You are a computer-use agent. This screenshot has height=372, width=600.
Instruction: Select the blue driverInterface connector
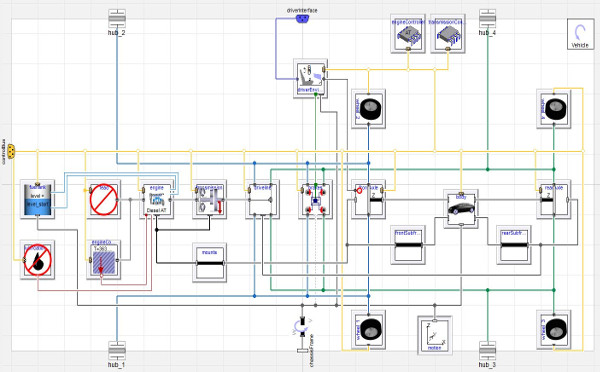302,19
